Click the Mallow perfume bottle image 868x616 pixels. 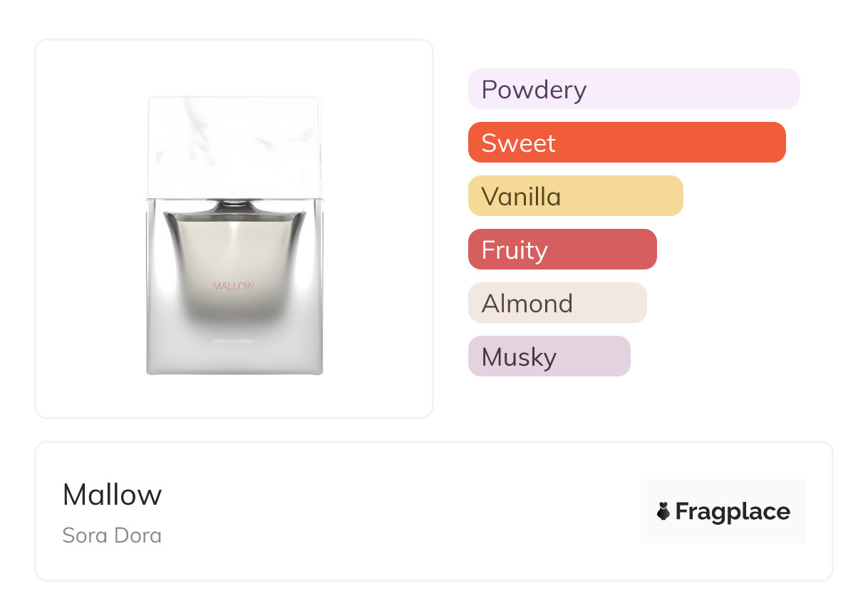(x=234, y=235)
